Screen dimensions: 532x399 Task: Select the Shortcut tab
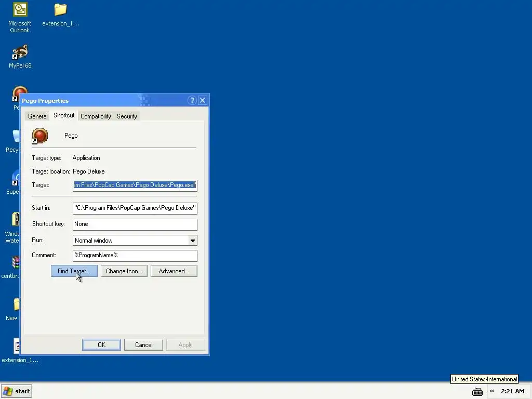click(x=64, y=115)
